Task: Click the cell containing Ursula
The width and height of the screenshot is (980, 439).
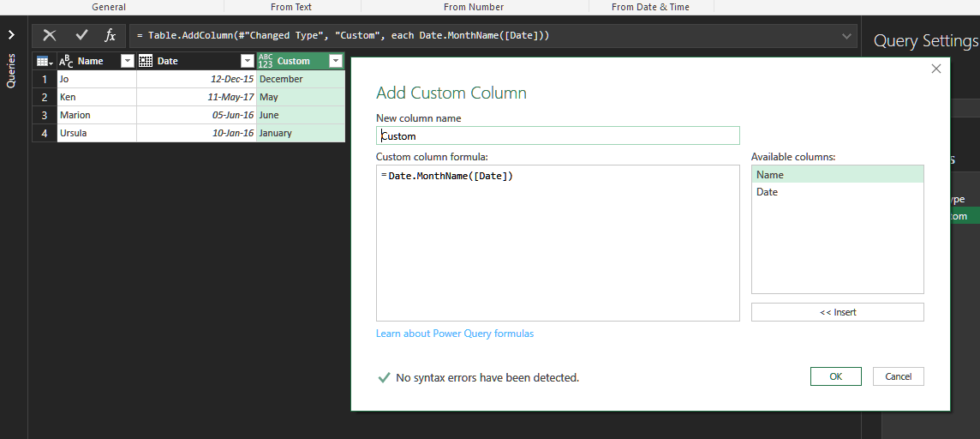Action: click(x=97, y=133)
